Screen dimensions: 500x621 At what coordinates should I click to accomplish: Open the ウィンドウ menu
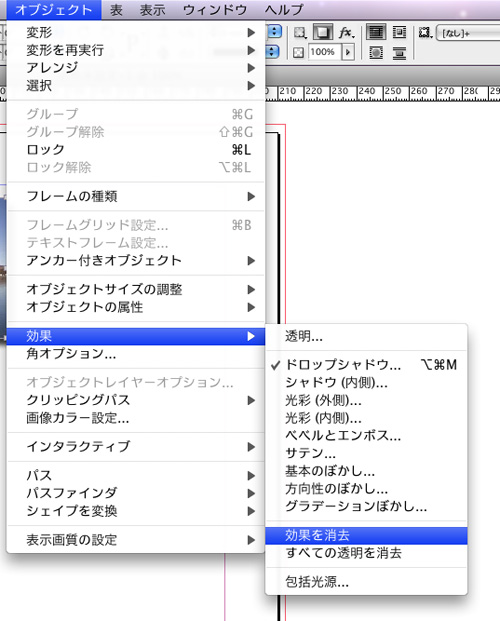(215, 10)
